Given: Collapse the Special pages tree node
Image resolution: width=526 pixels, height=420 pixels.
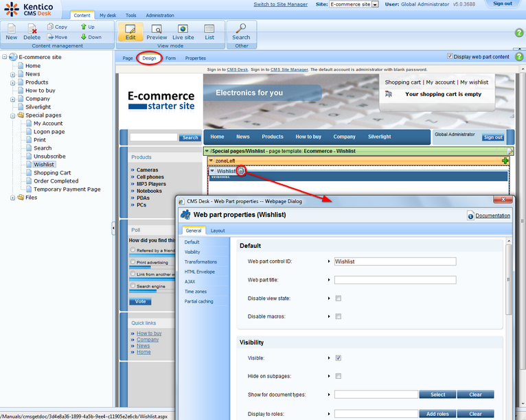Looking at the screenshot, I should [12, 116].
